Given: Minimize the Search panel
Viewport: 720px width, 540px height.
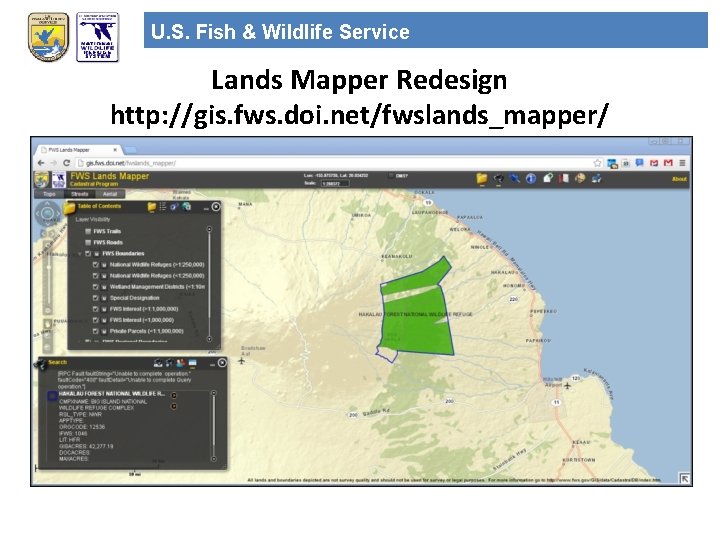Looking at the screenshot, I should (x=212, y=364).
